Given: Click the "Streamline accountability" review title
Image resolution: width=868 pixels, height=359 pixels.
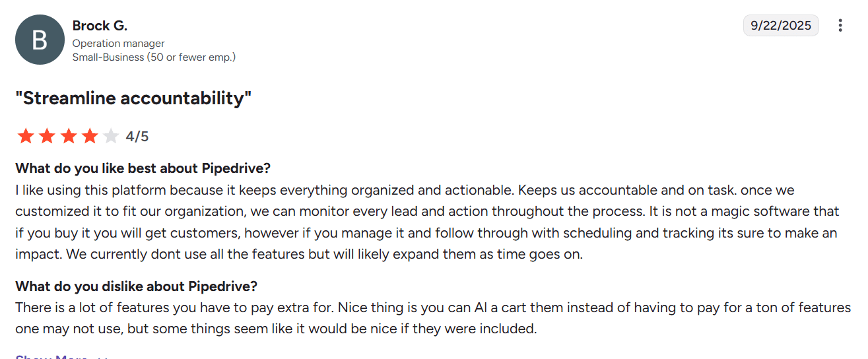Looking at the screenshot, I should (133, 98).
